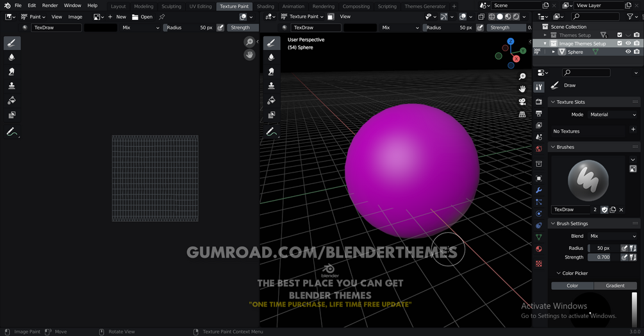Open the World properties tab

(x=539, y=149)
